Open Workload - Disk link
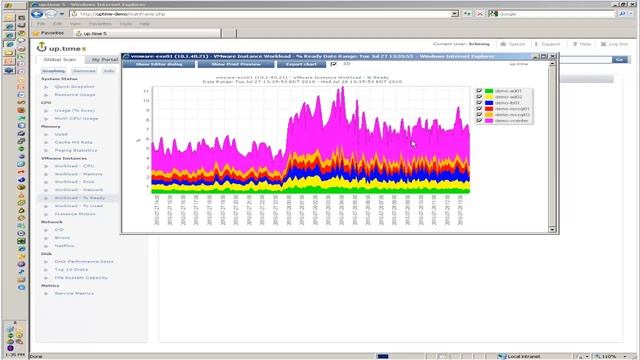 coord(75,182)
